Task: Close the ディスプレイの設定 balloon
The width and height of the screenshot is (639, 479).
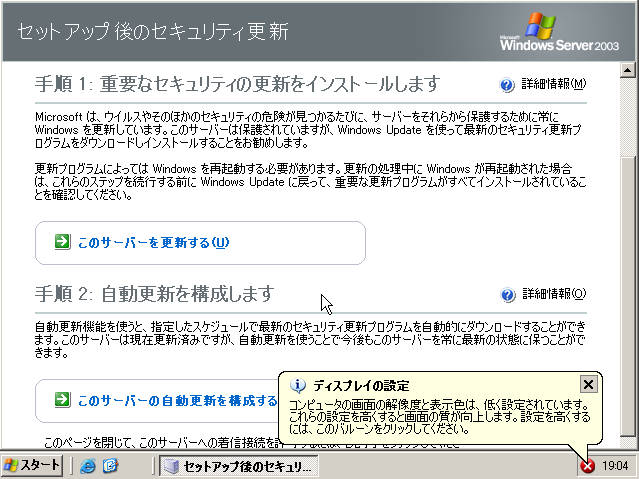Action: tap(588, 384)
